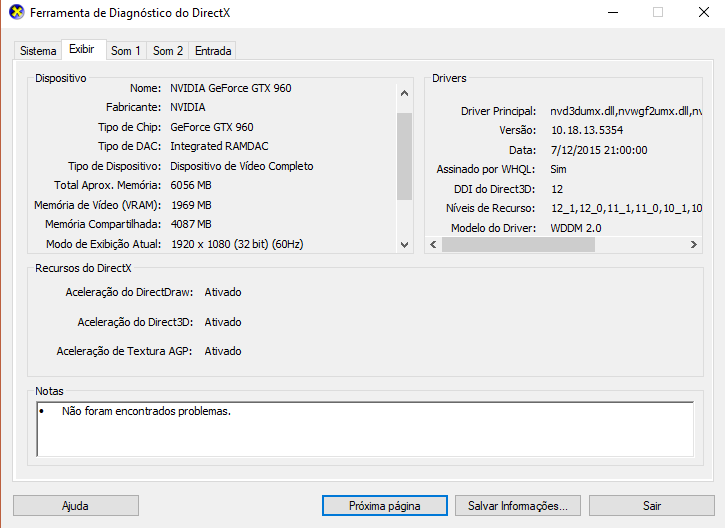Click the DirectX icon in the title bar
The height and width of the screenshot is (528, 725).
[15, 13]
